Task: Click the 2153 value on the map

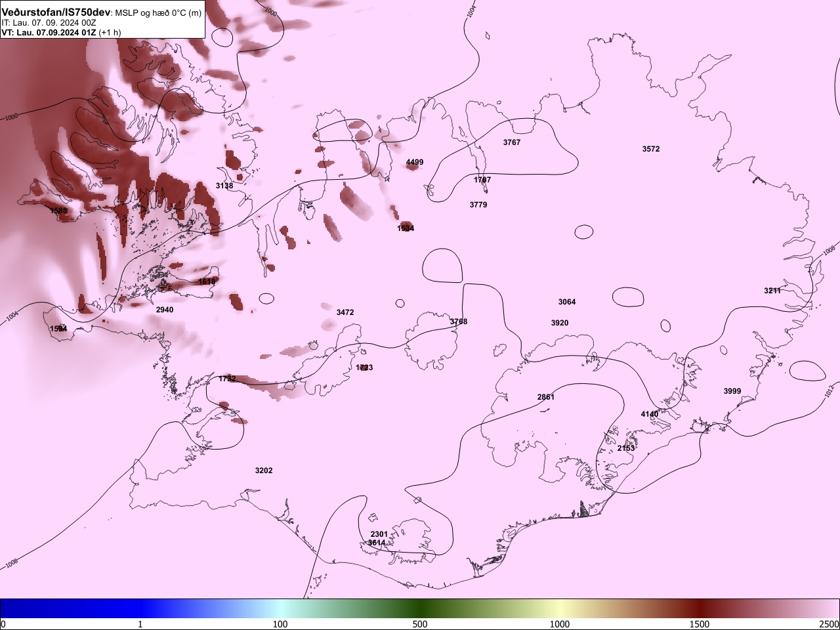Action: click(x=626, y=448)
